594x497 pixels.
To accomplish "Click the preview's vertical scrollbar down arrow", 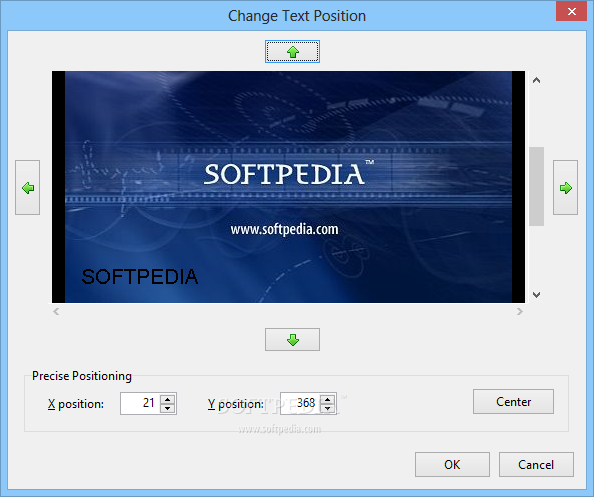I will click(x=536, y=295).
